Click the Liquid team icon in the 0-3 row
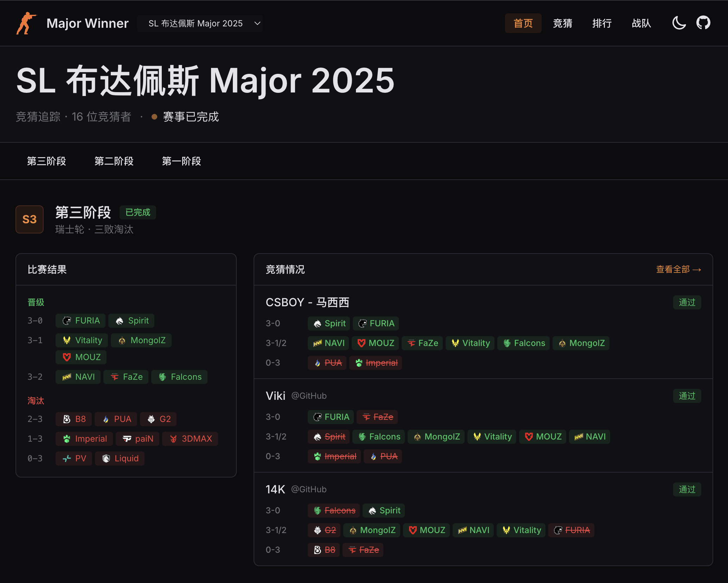Screen dimensions: 728x583 point(107,458)
